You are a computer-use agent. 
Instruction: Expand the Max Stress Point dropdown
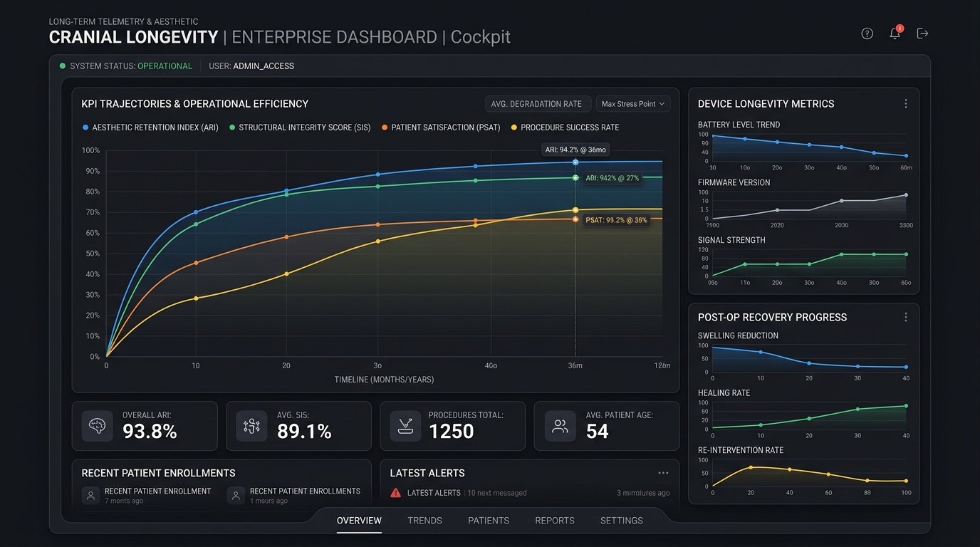tap(633, 104)
